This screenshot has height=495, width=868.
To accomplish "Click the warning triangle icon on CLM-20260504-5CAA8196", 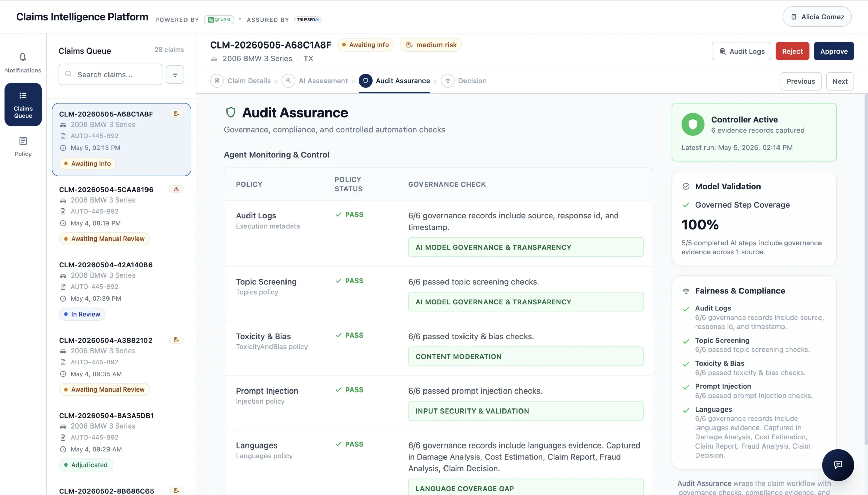I will (176, 189).
